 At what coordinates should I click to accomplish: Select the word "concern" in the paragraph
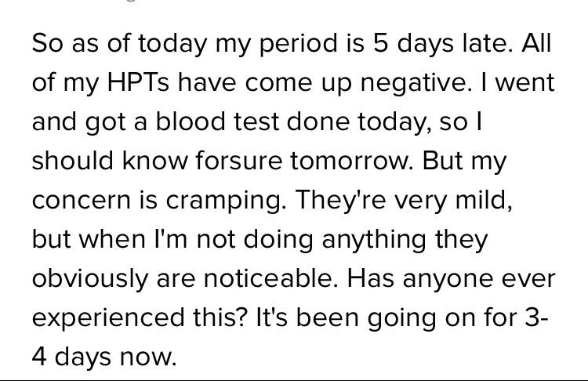81,201
